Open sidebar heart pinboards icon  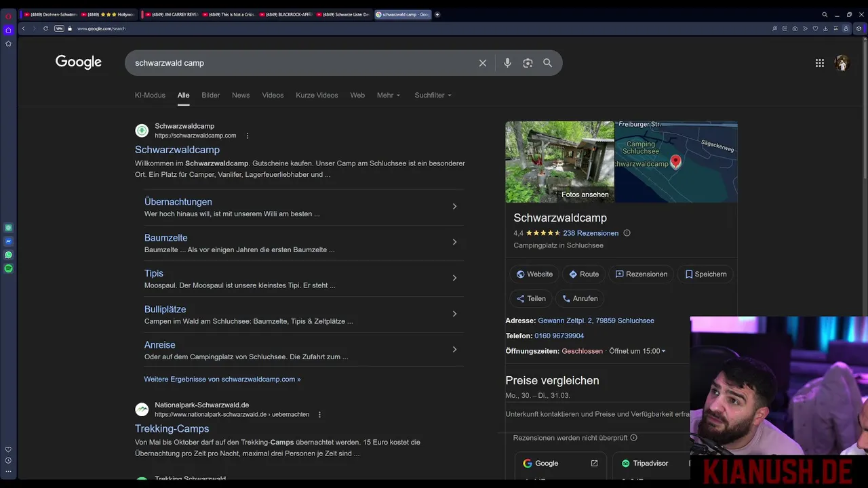click(8, 449)
